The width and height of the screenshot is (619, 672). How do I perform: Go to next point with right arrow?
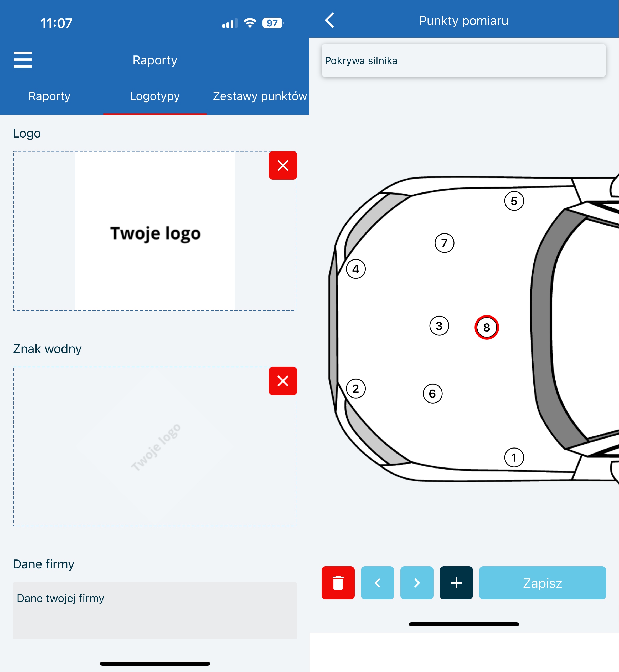[416, 583]
